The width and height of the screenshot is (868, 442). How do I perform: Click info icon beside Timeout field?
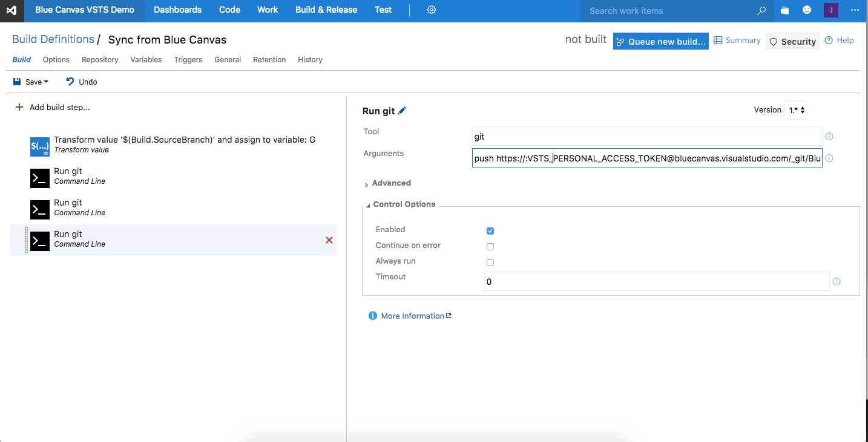pyautogui.click(x=837, y=281)
